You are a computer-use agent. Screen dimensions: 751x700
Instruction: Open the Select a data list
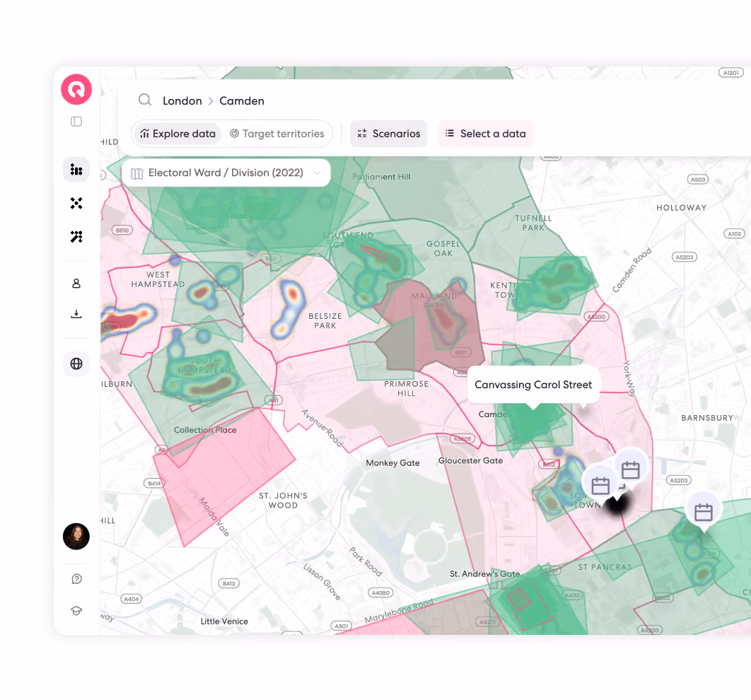click(x=485, y=134)
